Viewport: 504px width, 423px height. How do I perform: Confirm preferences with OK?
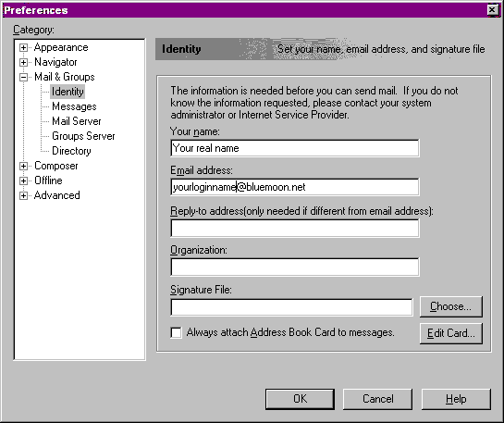(300, 399)
